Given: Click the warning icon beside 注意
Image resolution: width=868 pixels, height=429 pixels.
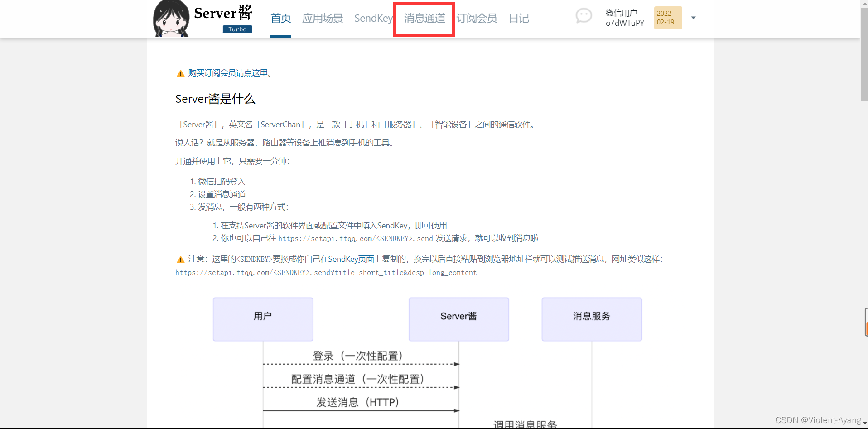Looking at the screenshot, I should [180, 260].
